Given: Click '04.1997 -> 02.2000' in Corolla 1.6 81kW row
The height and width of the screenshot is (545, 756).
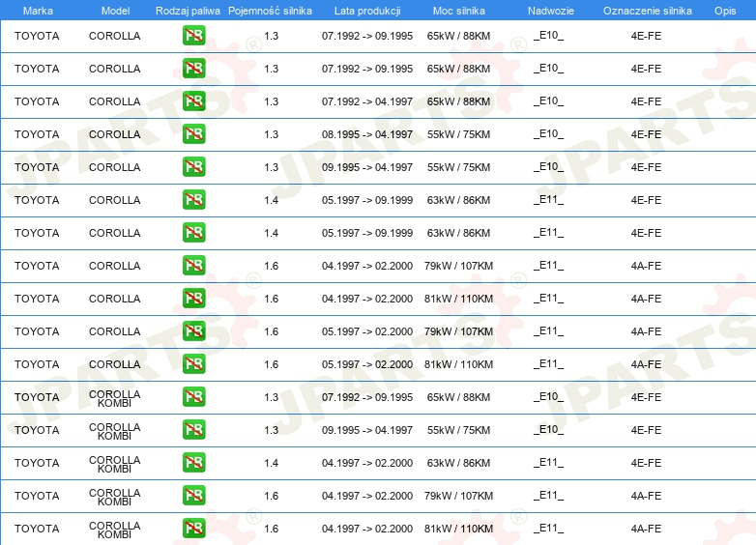Looking at the screenshot, I should pyautogui.click(x=367, y=299).
